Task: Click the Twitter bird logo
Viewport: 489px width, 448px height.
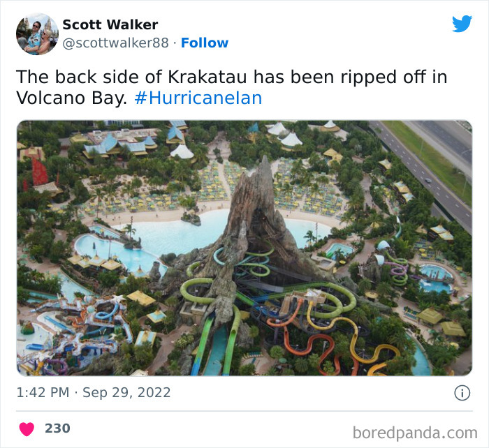Action: pos(462,23)
